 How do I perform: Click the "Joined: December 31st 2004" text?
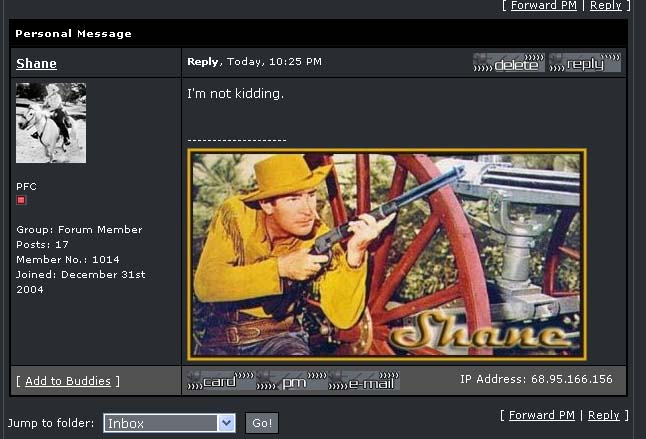tap(81, 282)
